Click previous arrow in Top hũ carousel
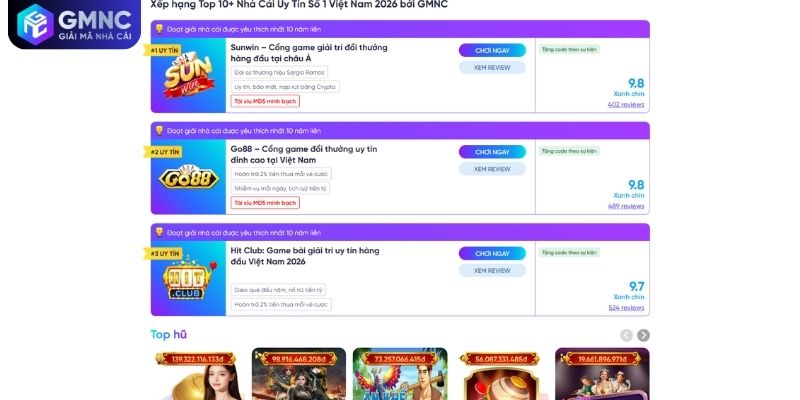Screen dimensions: 800x400 point(627,335)
